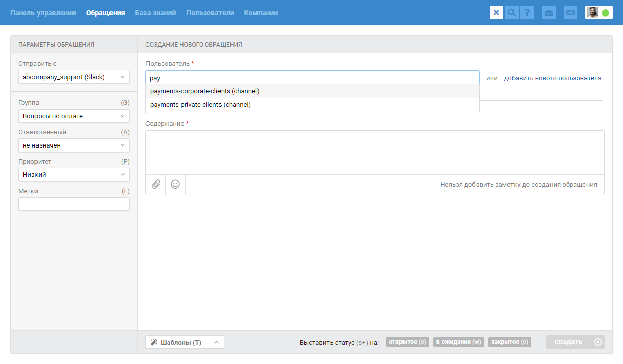Open emoji picker smiley icon
The height and width of the screenshot is (364, 623).
point(175,184)
